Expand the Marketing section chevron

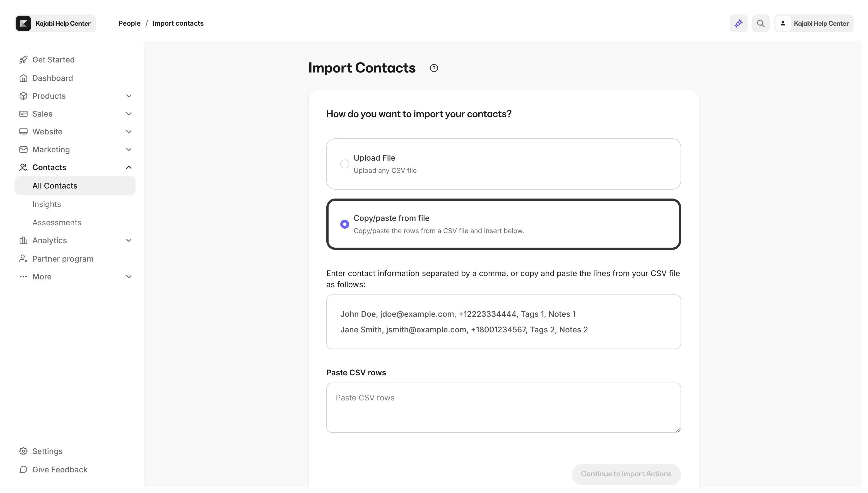(x=129, y=149)
